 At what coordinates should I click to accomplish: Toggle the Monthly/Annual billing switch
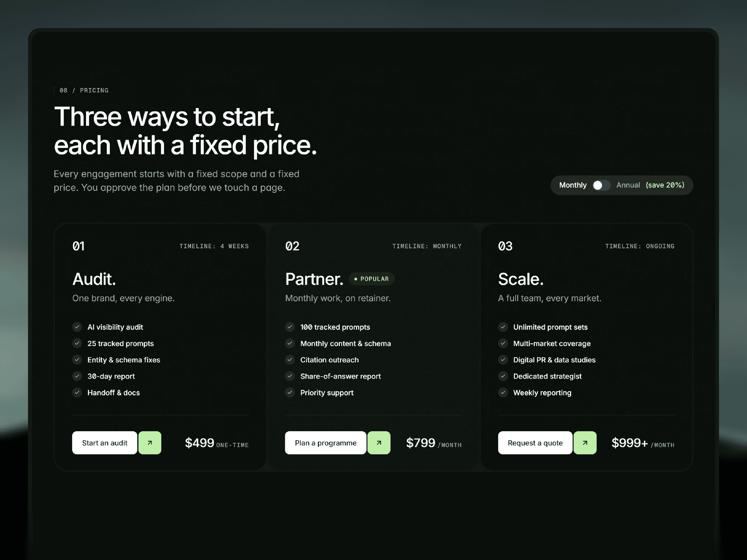click(601, 185)
